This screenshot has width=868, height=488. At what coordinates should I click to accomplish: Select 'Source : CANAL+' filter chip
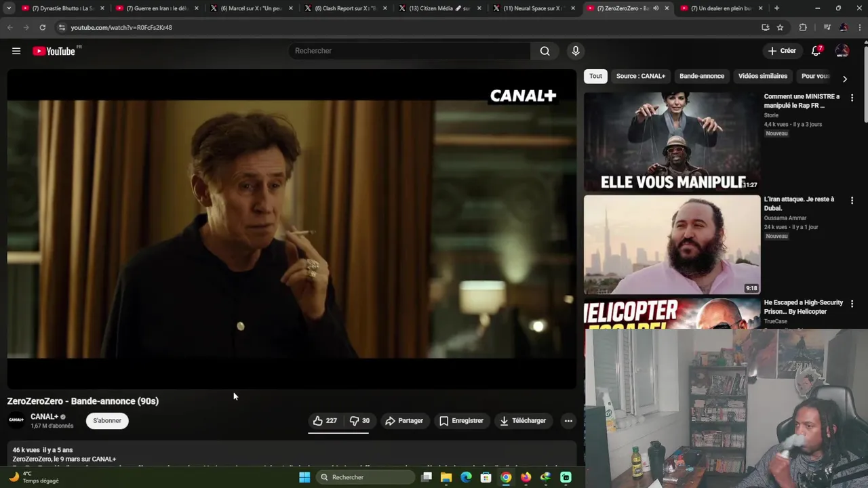pyautogui.click(x=641, y=76)
